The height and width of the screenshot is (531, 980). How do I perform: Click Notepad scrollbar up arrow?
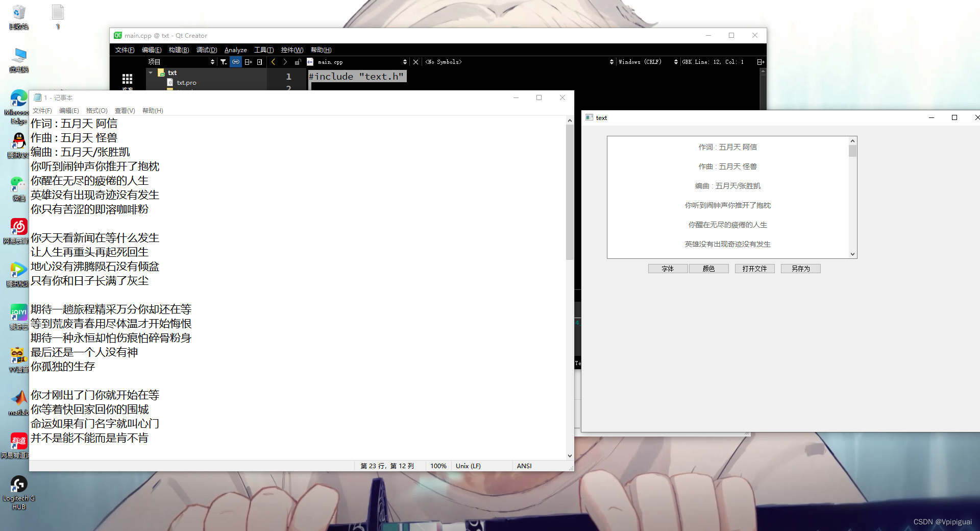[x=570, y=120]
